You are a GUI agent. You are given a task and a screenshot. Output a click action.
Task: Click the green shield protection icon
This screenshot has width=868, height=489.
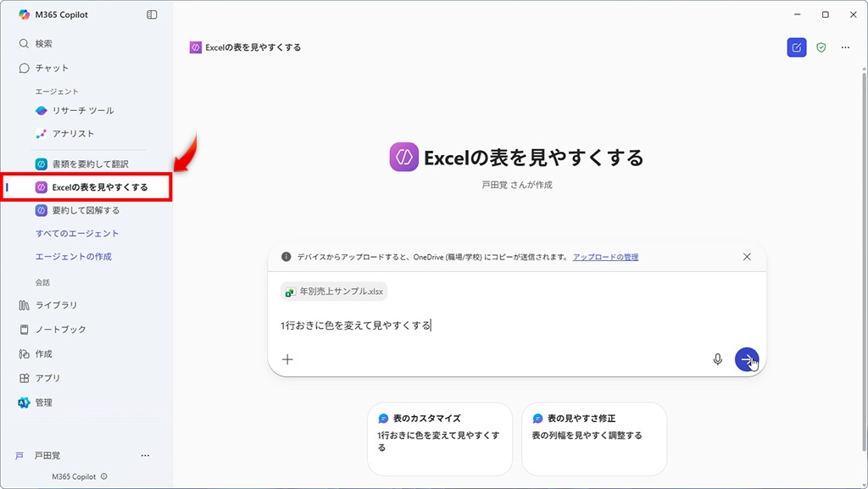click(821, 47)
